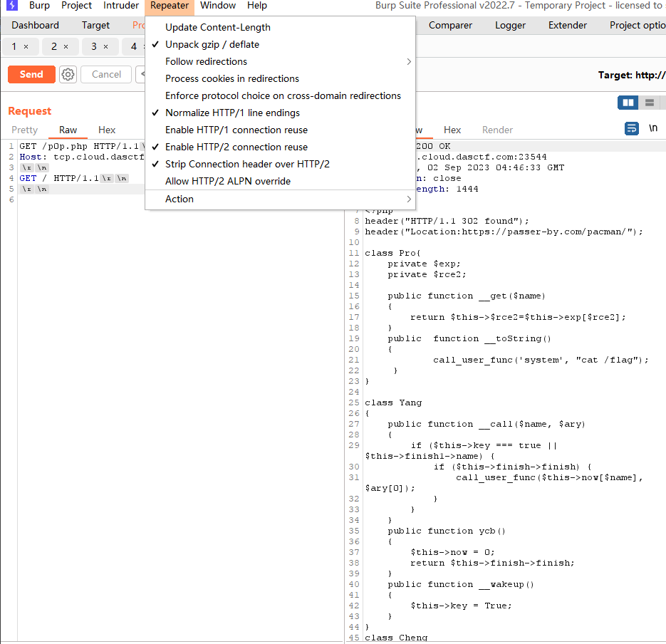Viewport: 666px width, 644px height.
Task: Open the Intruder menu
Action: point(121,6)
